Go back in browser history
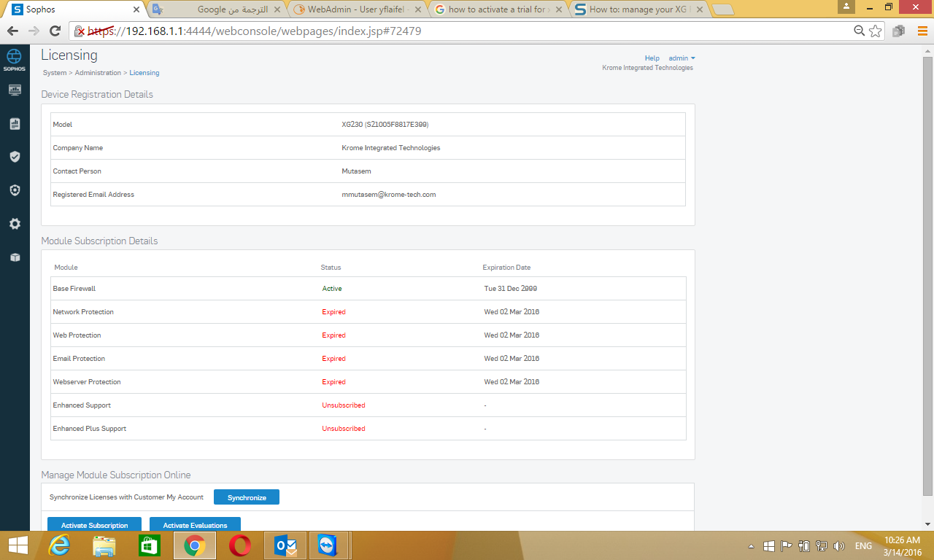934x560 pixels. pos(12,31)
